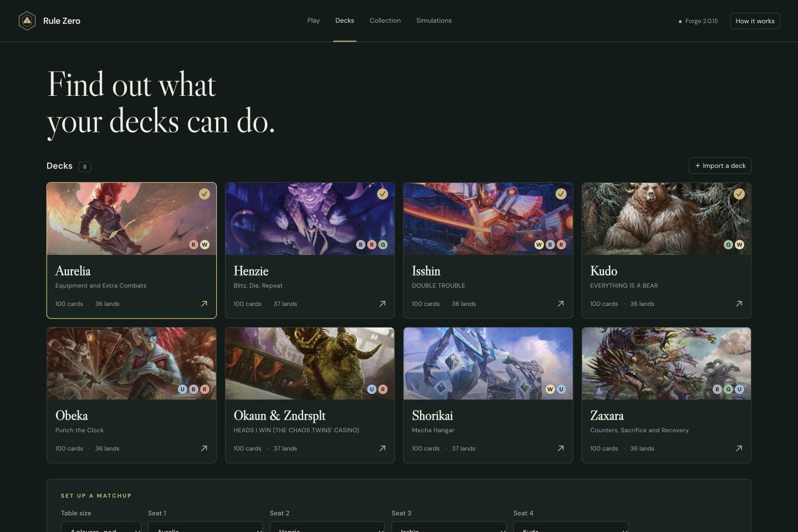
Task: Open the Seat 4 deck dropdown
Action: coord(571,527)
